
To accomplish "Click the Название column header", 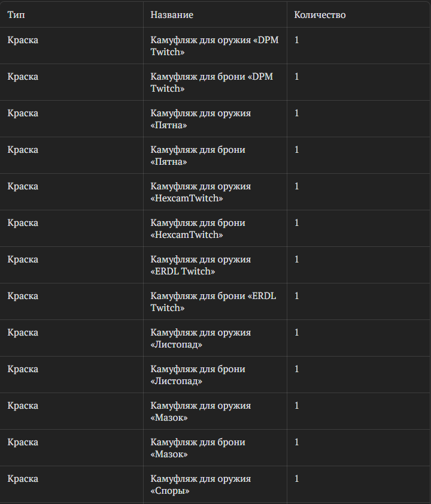I will tap(172, 15).
